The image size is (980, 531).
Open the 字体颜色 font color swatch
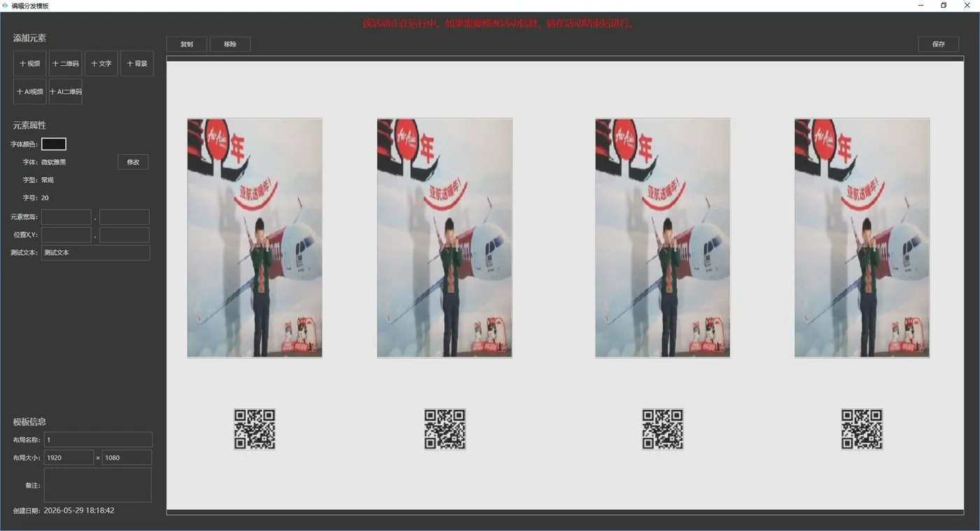point(54,144)
